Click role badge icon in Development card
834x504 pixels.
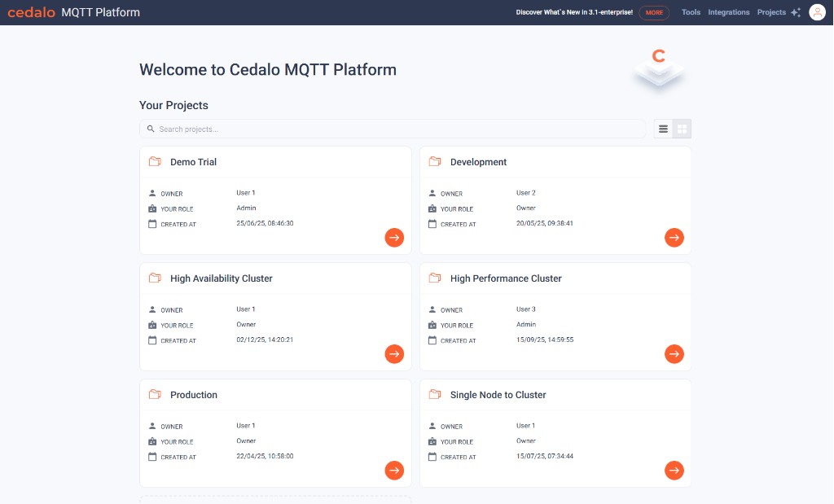[432, 208]
